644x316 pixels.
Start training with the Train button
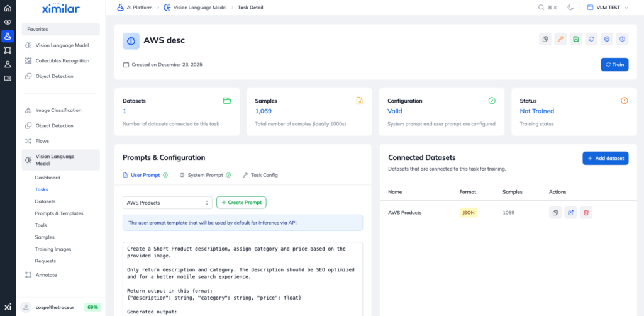click(614, 64)
